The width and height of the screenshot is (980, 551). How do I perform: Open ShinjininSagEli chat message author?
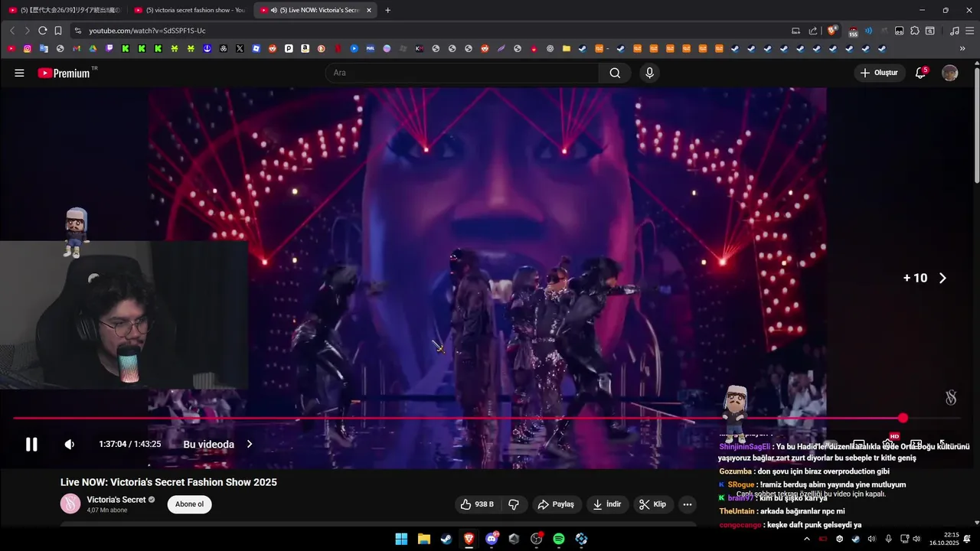[x=744, y=446]
